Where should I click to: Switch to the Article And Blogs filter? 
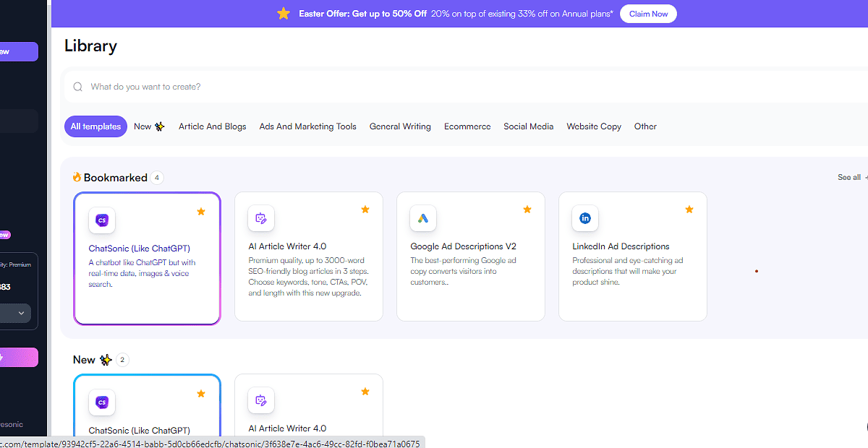pyautogui.click(x=212, y=126)
